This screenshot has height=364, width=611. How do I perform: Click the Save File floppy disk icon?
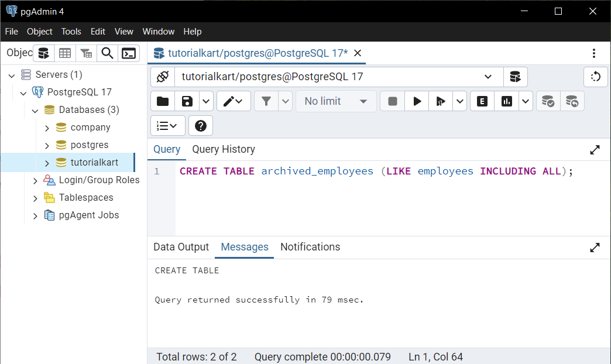187,101
